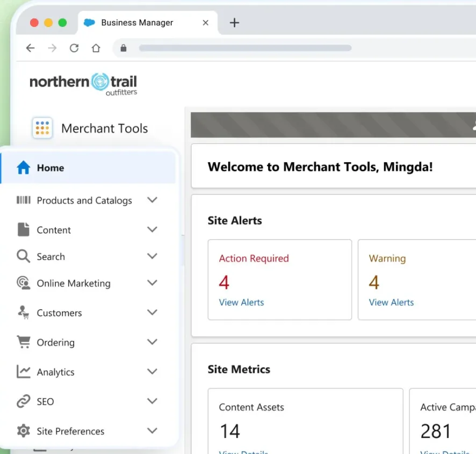This screenshot has height=454, width=476.
Task: Click the Home house icon in sidebar
Action: [24, 168]
